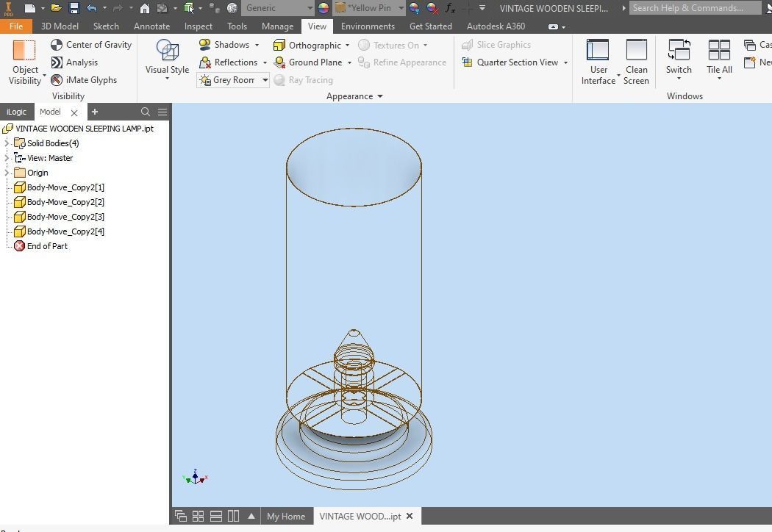Toggle iMate Glyphs visibility
The height and width of the screenshot is (532, 772).
(85, 79)
